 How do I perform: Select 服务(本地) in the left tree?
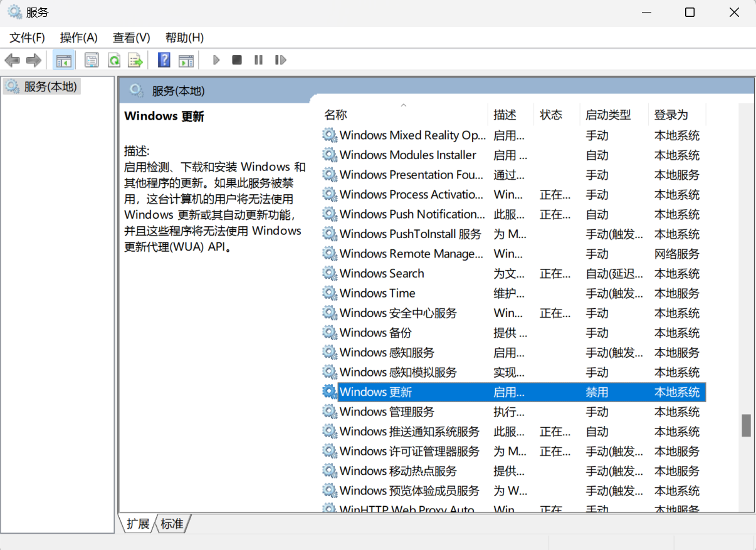(x=41, y=86)
